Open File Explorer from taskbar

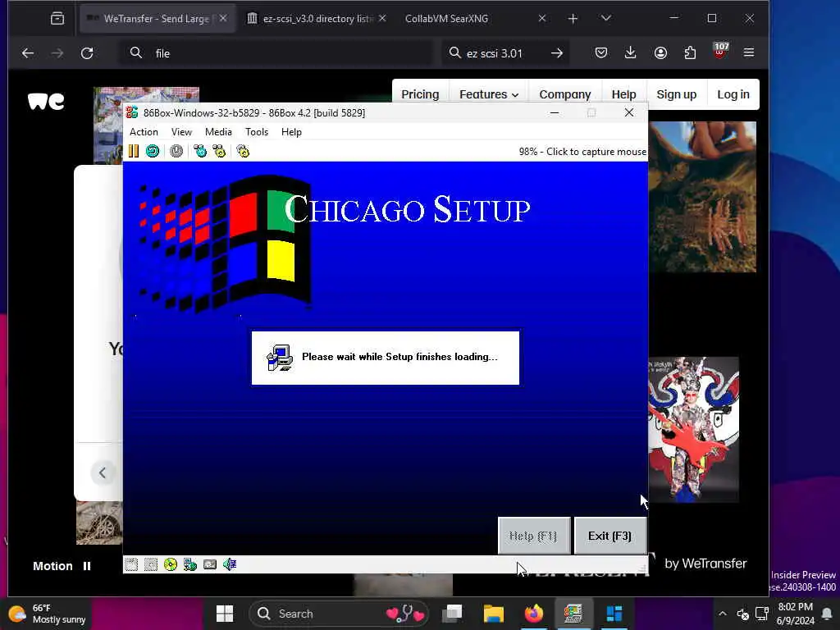coord(493,614)
